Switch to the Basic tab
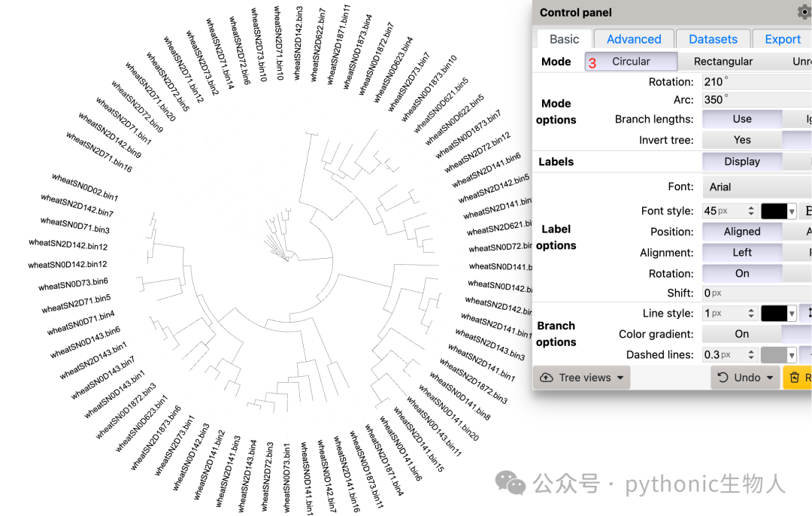 564,39
